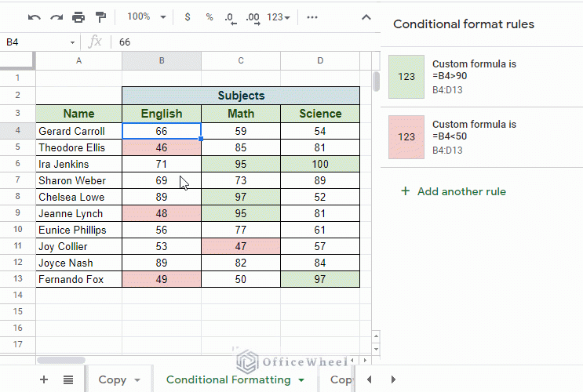Click Add another rule
The image size is (583, 392).
click(x=454, y=191)
